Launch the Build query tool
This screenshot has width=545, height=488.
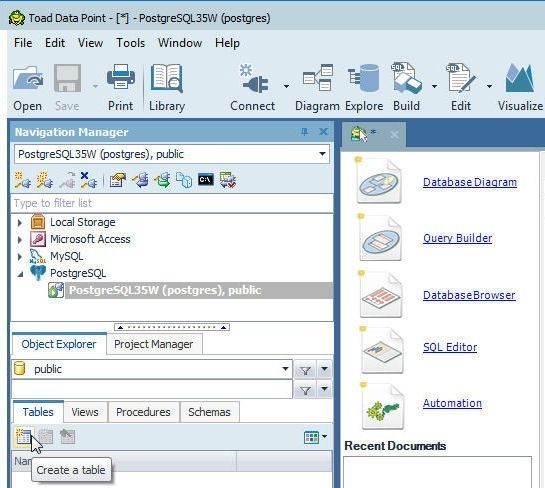pos(407,79)
